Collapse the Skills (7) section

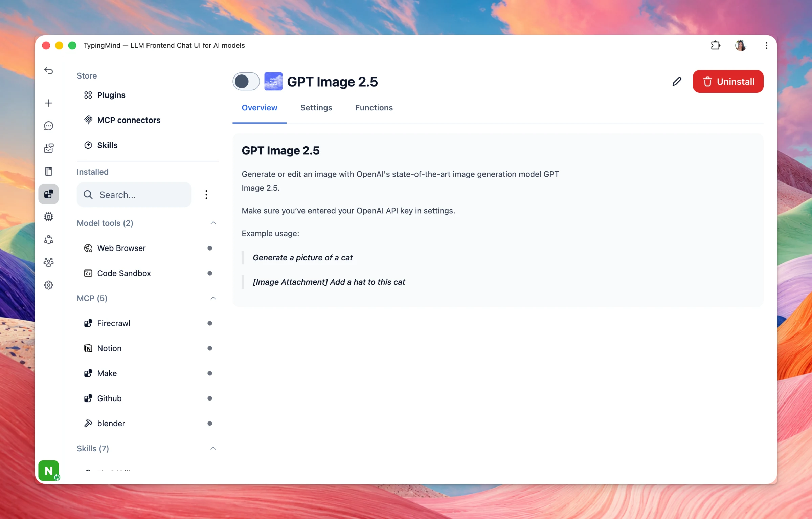213,449
